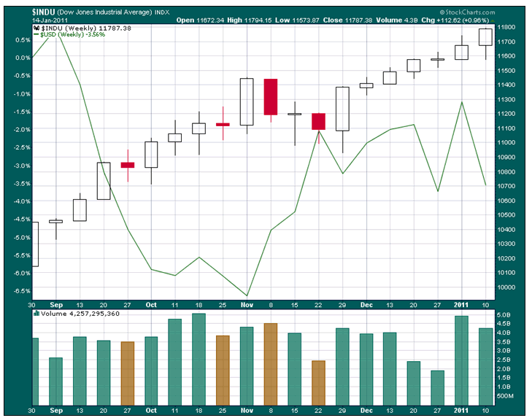Click the Volume 4.3B header value

(396, 20)
